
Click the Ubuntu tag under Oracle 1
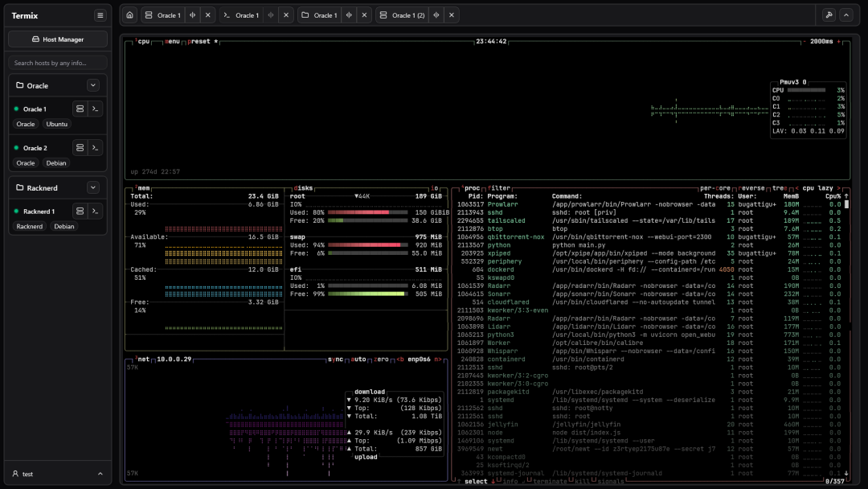tap(56, 124)
